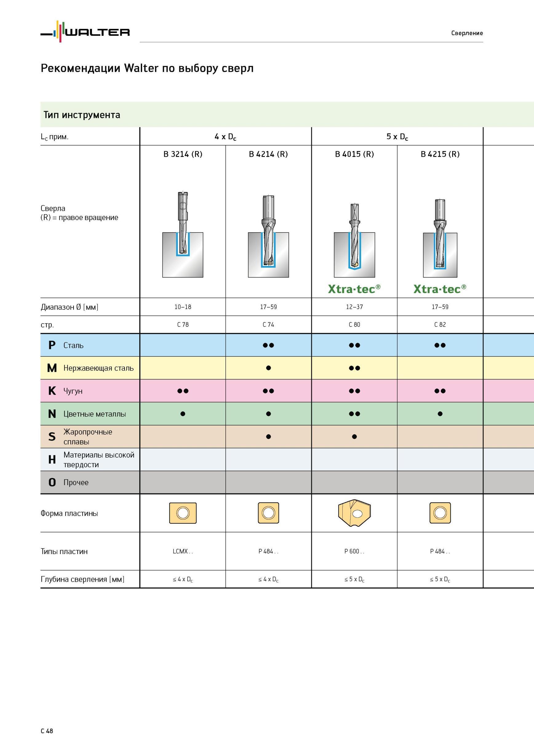Select the B 4015 (R) drill illustration
Screen dimensions: 534x756
pyautogui.click(x=354, y=240)
